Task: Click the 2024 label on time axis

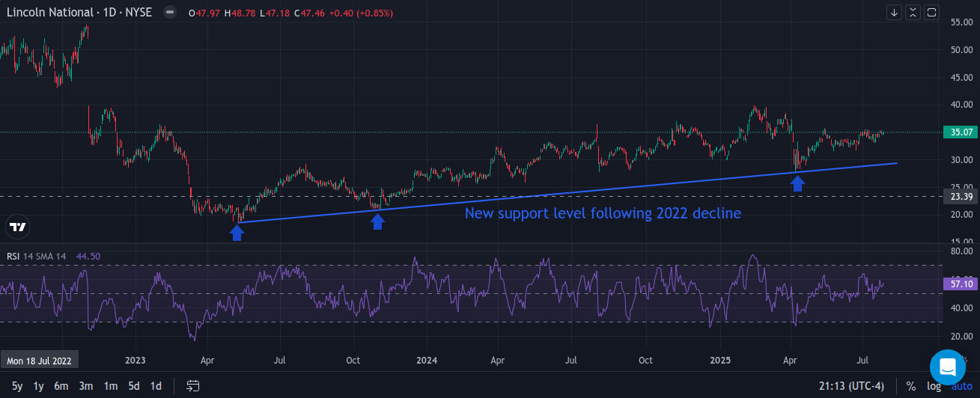Action: (425, 360)
